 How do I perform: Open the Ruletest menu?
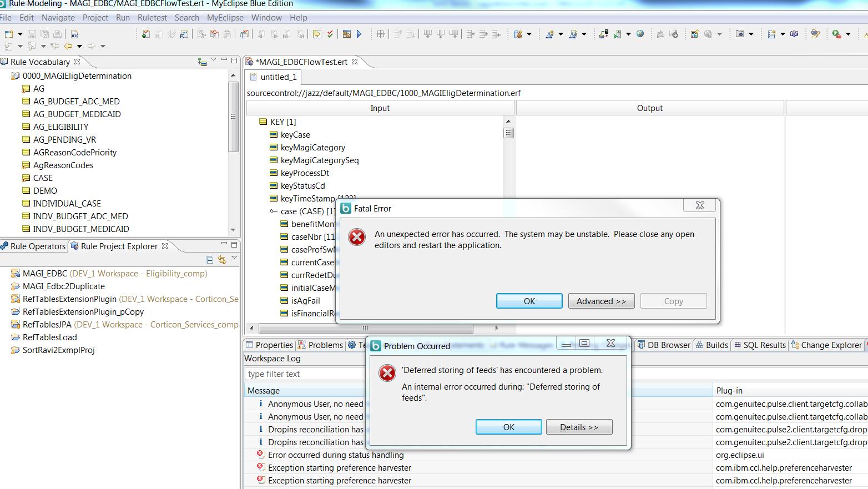[x=152, y=18]
